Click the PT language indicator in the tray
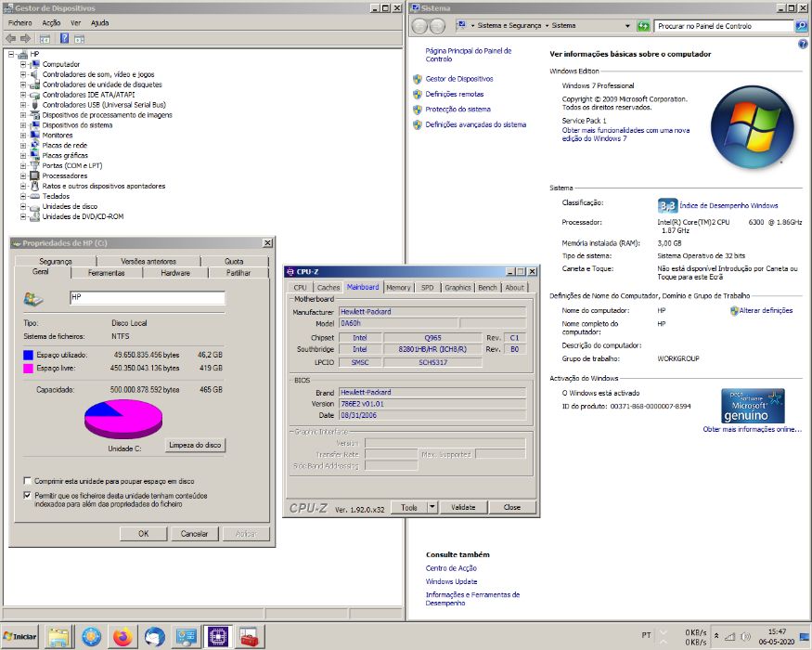812x650 pixels. pyautogui.click(x=646, y=635)
